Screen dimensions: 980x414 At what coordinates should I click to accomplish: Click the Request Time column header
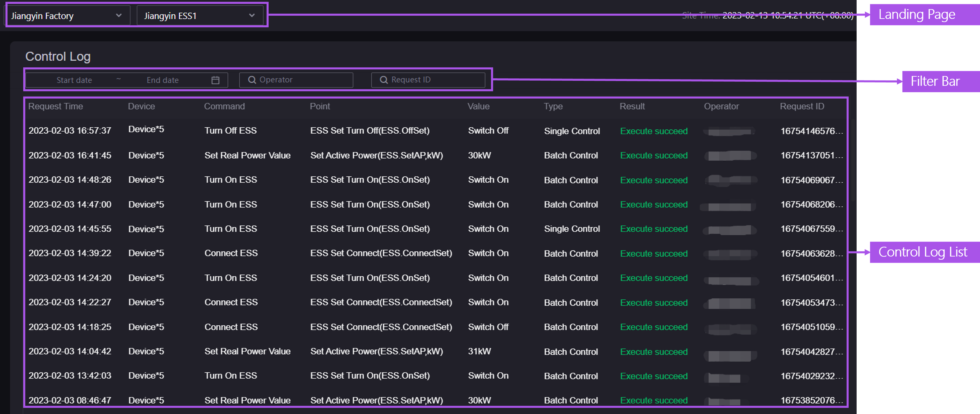[x=55, y=106]
